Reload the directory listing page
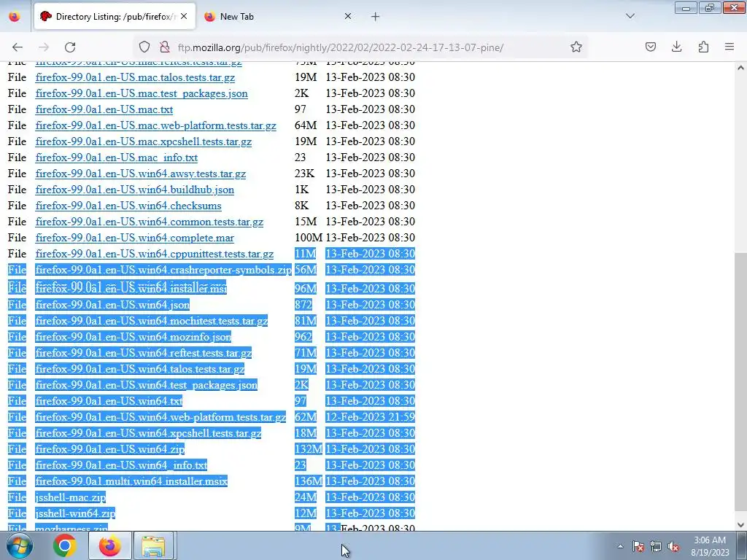The image size is (747, 560). pos(70,47)
